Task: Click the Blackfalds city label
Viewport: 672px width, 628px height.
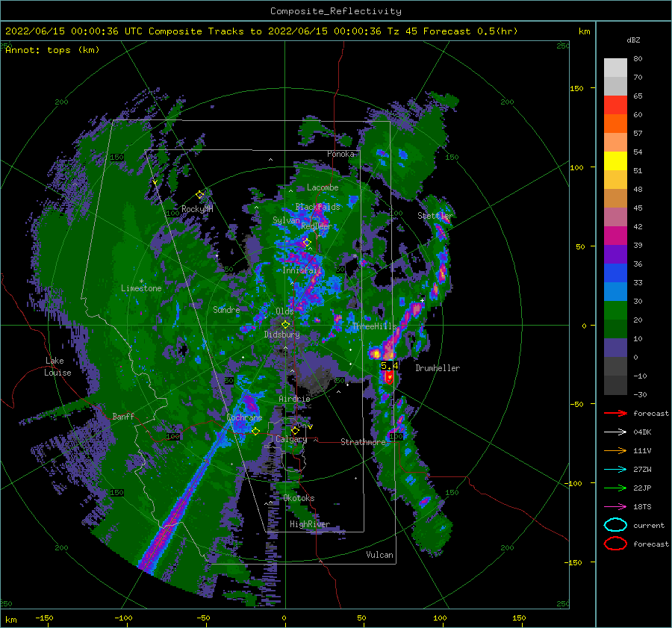Action: click(x=317, y=207)
